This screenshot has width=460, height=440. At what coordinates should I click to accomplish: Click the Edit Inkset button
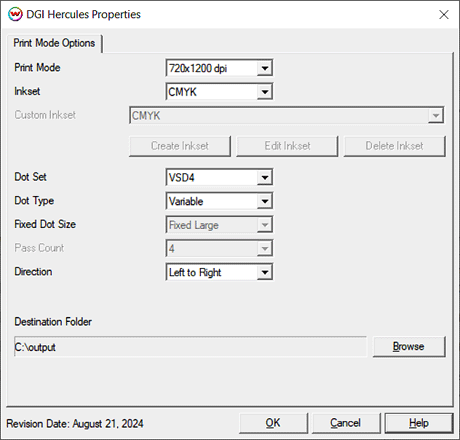tap(287, 146)
